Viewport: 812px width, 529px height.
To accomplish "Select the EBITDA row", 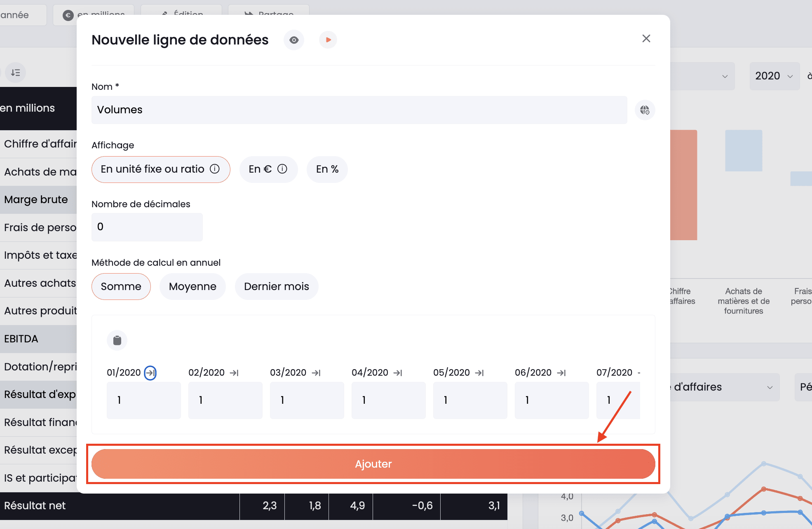I will 38,339.
